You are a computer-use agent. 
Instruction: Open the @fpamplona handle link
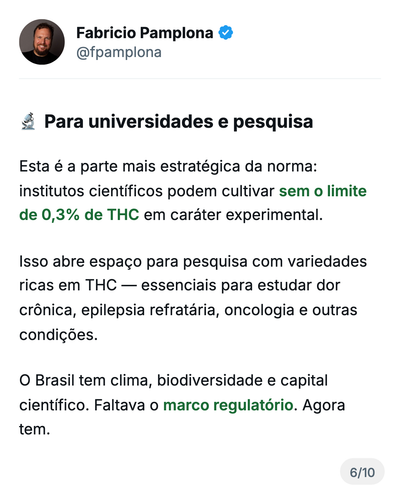coord(119,52)
